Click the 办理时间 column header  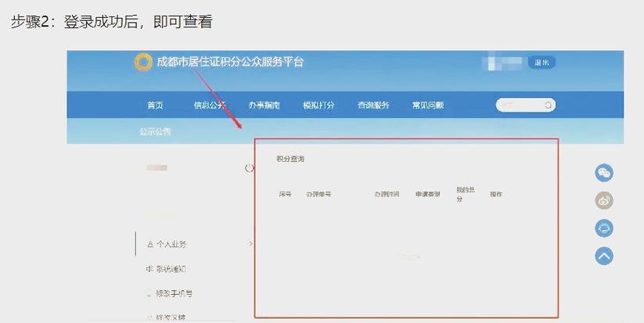(387, 194)
